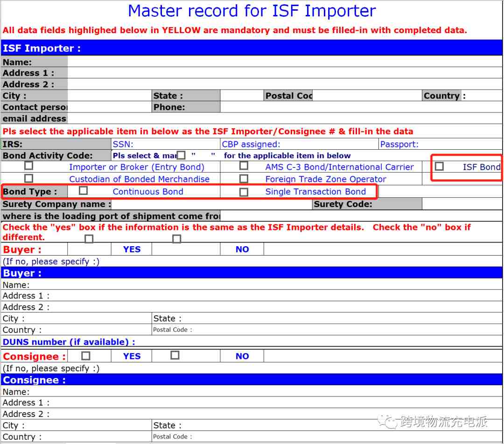
Task: Click the Buyer section Address 1 field
Action: (252, 296)
